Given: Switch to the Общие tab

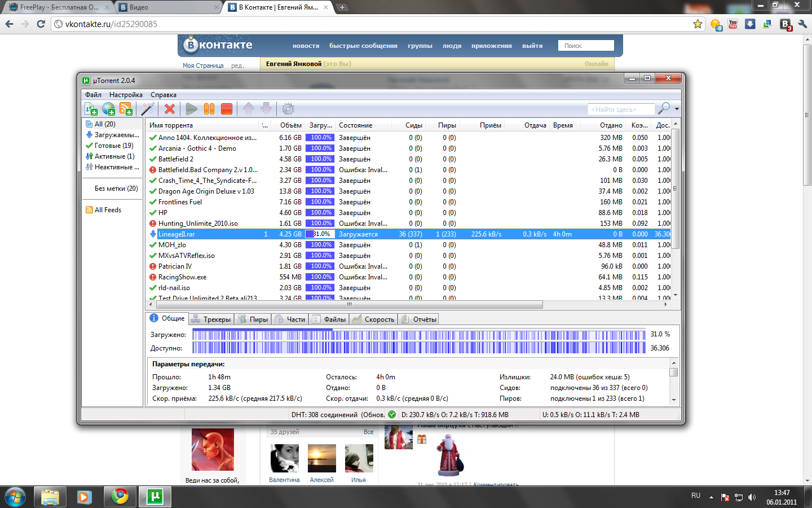Looking at the screenshot, I should pyautogui.click(x=167, y=318).
